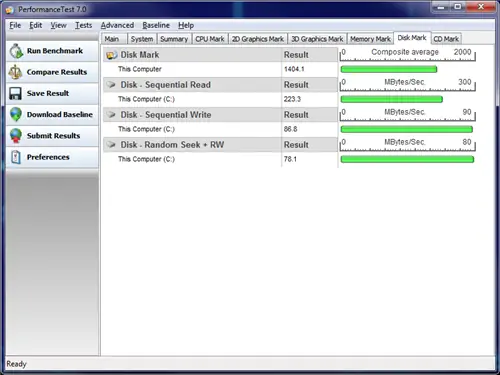
Task: Select the CD Mark tab
Action: pyautogui.click(x=446, y=39)
